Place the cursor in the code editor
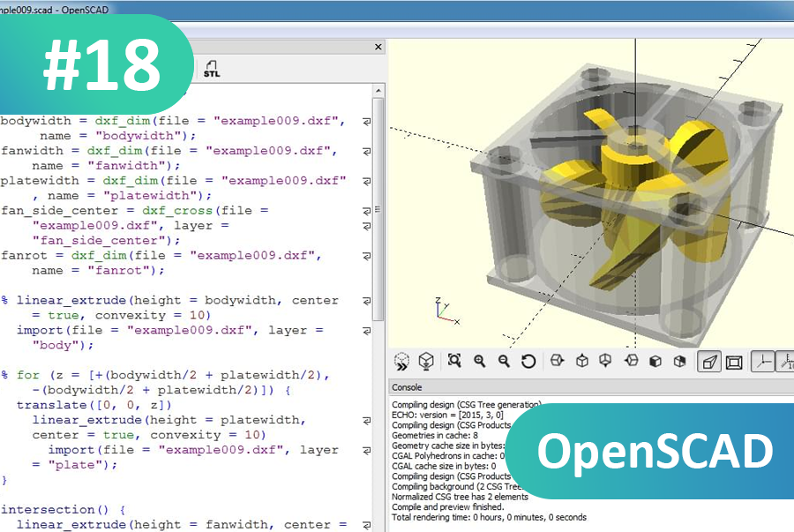This screenshot has height=532, width=794. [176, 265]
